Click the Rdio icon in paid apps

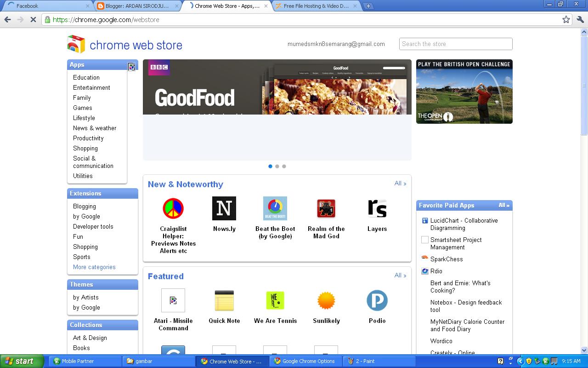pyautogui.click(x=425, y=271)
